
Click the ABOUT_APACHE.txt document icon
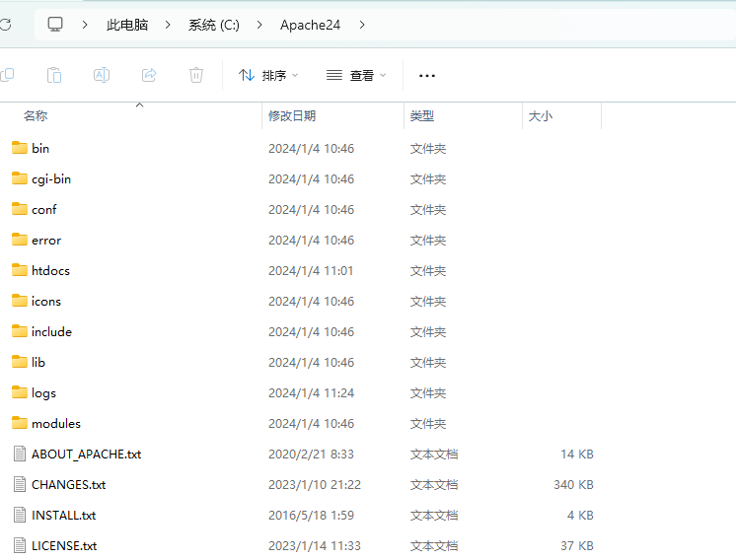20,454
